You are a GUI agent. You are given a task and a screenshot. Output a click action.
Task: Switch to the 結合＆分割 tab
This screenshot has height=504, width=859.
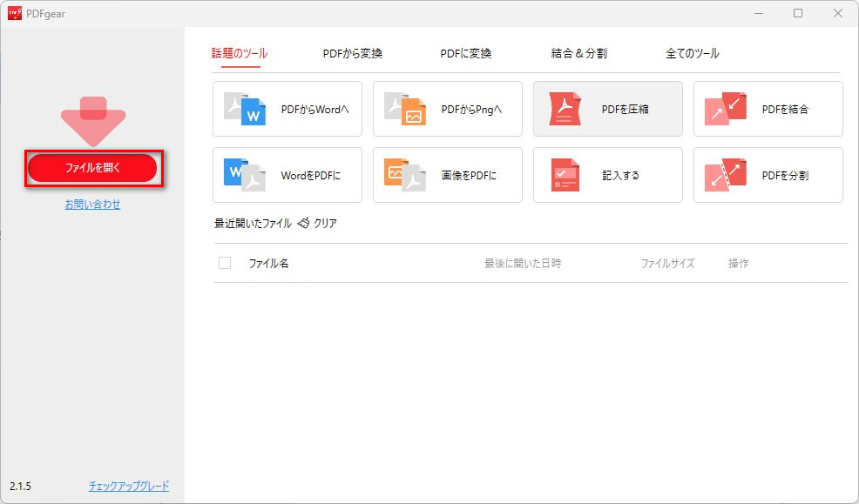coord(579,52)
